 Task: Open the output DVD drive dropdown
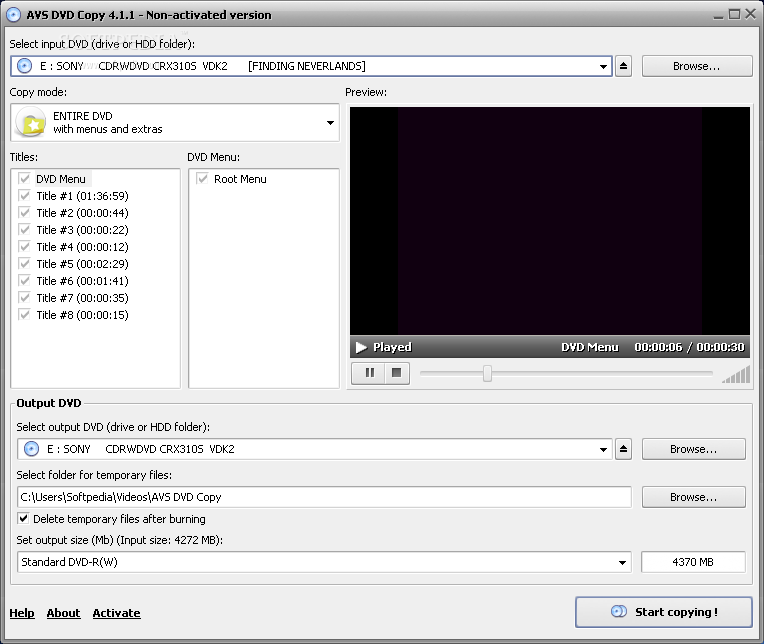point(603,449)
